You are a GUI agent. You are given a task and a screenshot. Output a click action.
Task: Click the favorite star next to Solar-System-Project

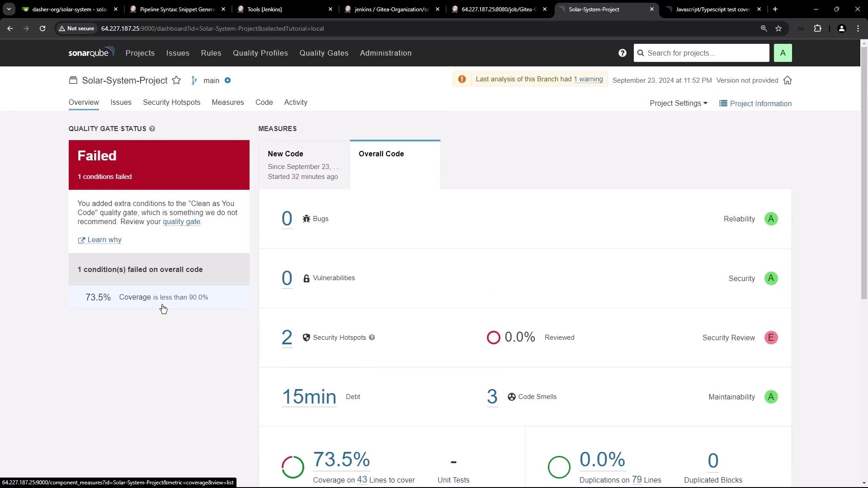(176, 80)
